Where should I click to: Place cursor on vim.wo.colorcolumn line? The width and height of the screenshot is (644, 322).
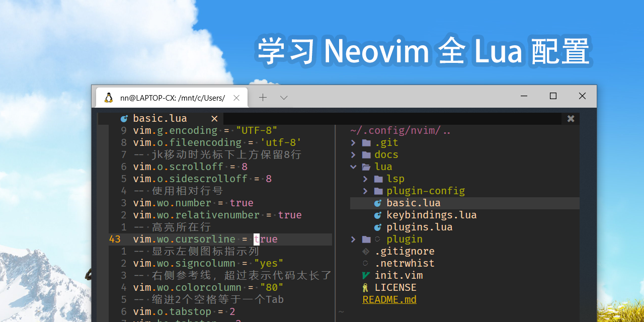(208, 288)
